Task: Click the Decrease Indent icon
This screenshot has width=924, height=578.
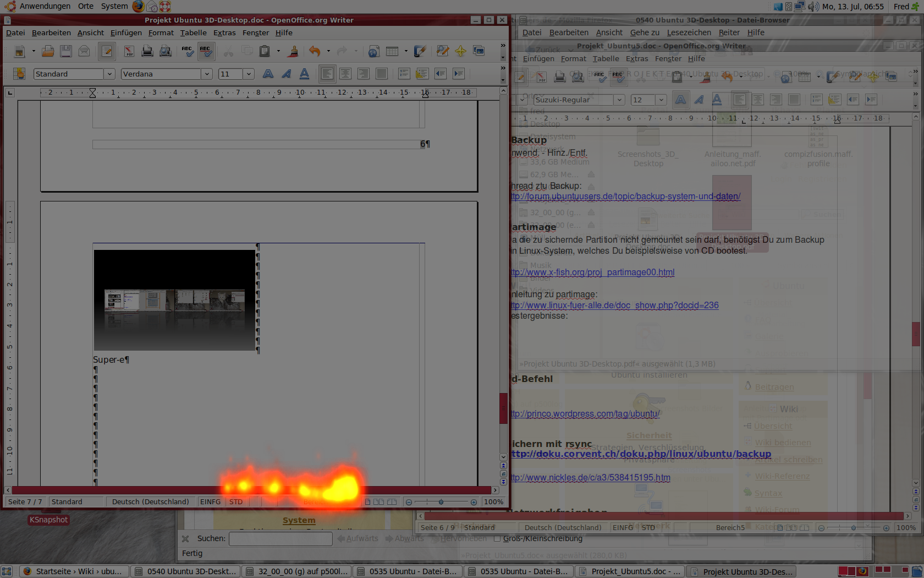Action: click(x=440, y=74)
